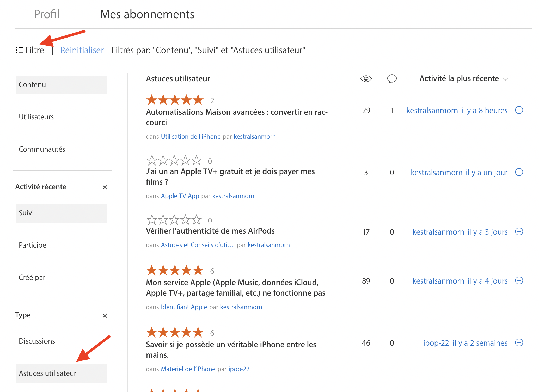Viewport: 539px width, 392px height.
Task: Open the Utilisation de l'iPhone community link
Action: 191,137
